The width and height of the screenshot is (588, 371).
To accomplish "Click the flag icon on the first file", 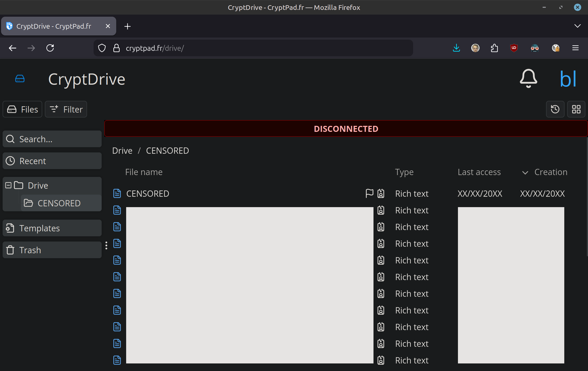I will pos(369,193).
